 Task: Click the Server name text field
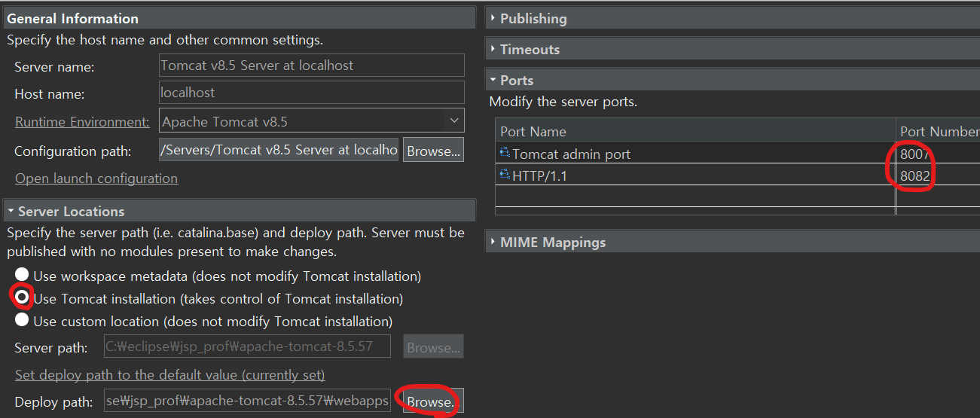[x=312, y=65]
